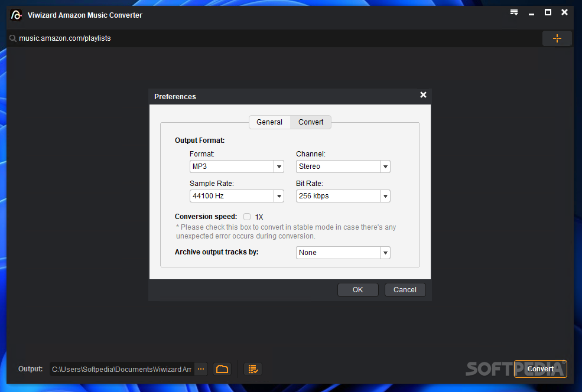The height and width of the screenshot is (392, 582).
Task: Click the Convert button at bottom right
Action: (541, 368)
